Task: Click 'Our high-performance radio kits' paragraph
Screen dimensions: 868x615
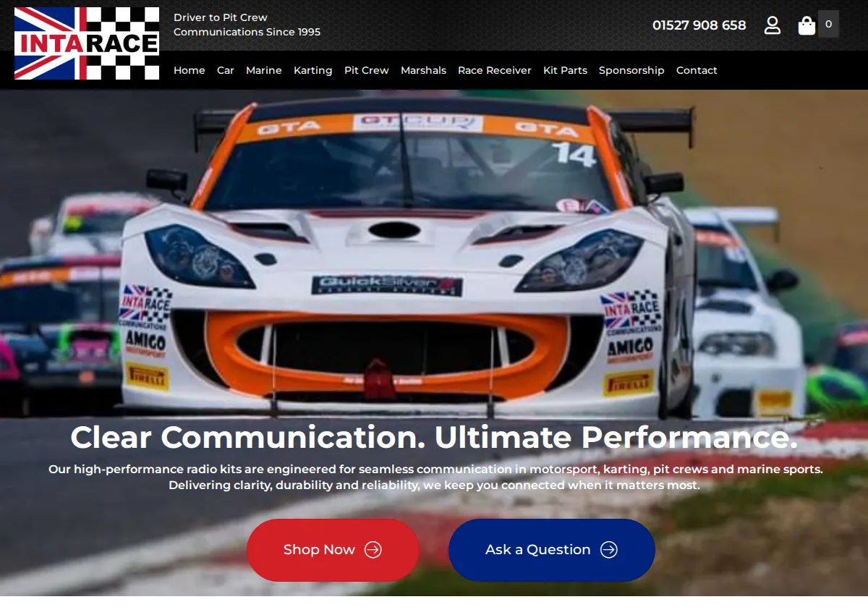Action: (x=435, y=477)
